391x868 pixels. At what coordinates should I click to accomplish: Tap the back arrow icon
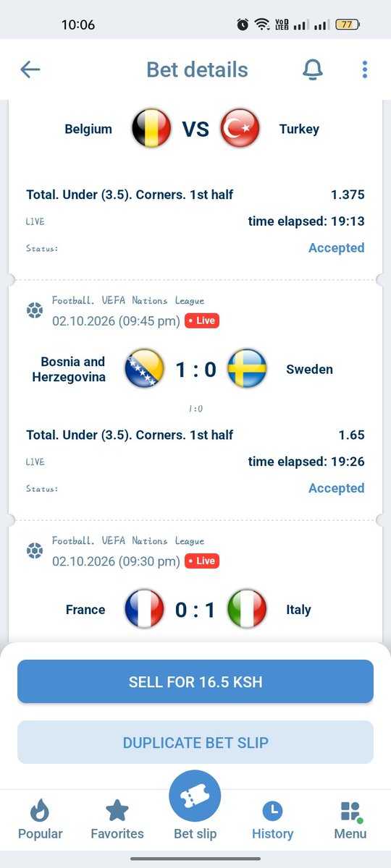[x=30, y=69]
